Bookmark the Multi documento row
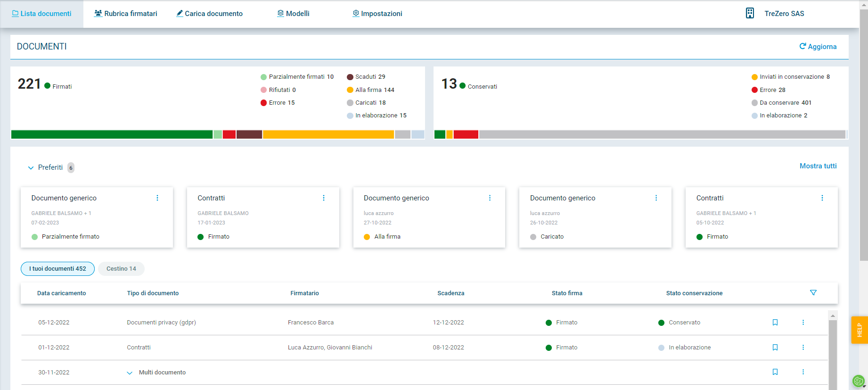868x390 pixels. coord(775,372)
